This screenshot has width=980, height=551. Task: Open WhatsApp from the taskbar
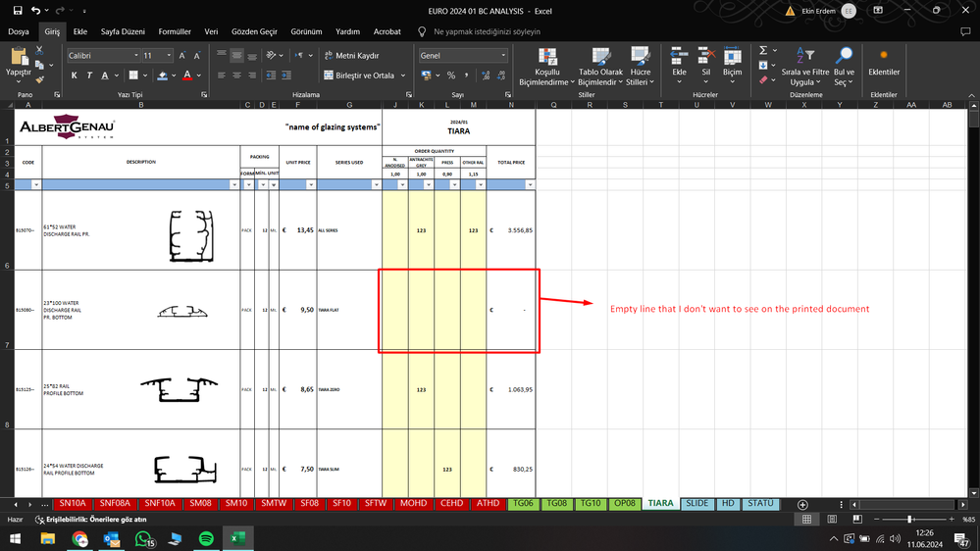143,538
